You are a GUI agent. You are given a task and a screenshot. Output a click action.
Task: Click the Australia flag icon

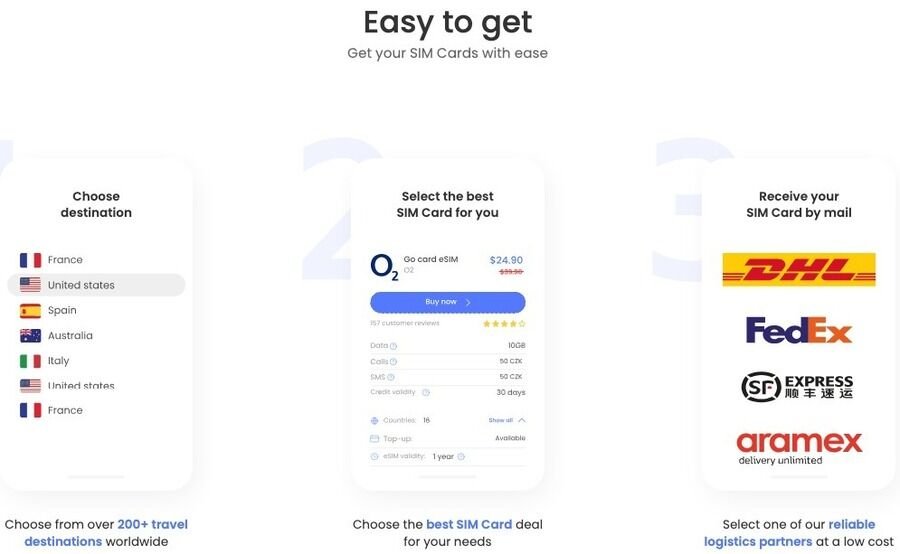30,336
